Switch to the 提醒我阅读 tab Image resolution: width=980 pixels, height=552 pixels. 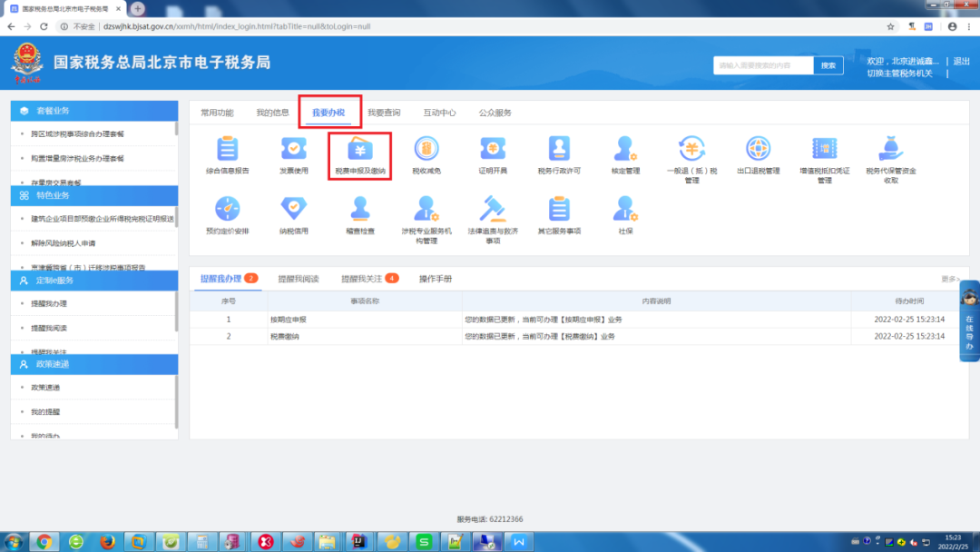point(299,279)
